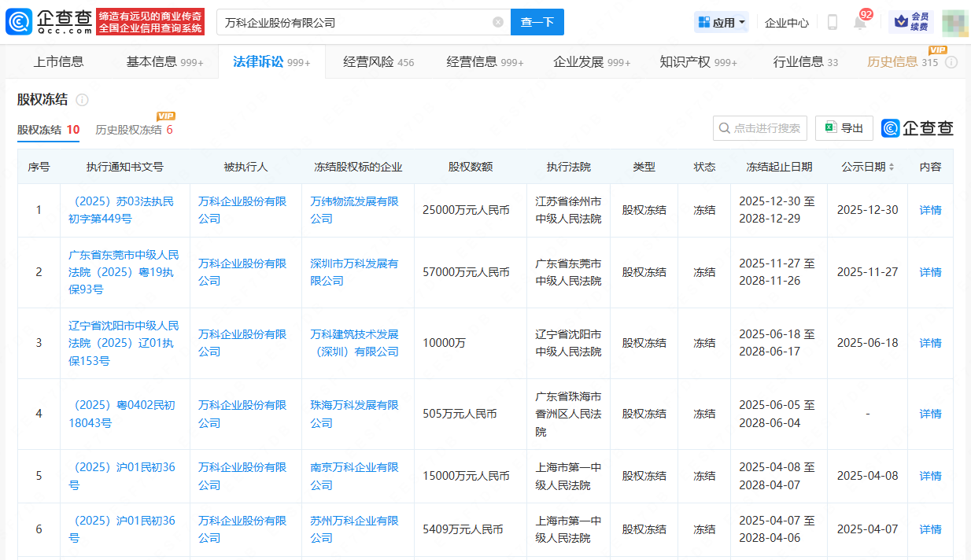Click the Excel 导出 export icon
Screen dimensions: 971x560
[844, 128]
